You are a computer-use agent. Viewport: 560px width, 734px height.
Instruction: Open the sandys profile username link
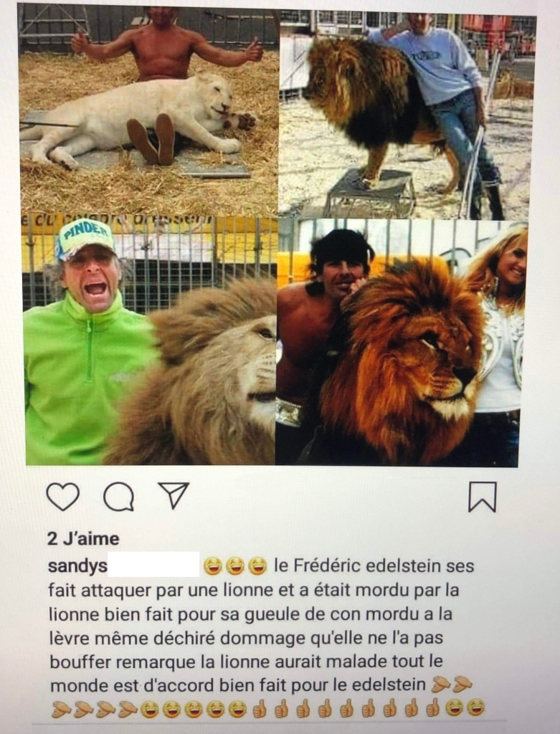coord(77,566)
